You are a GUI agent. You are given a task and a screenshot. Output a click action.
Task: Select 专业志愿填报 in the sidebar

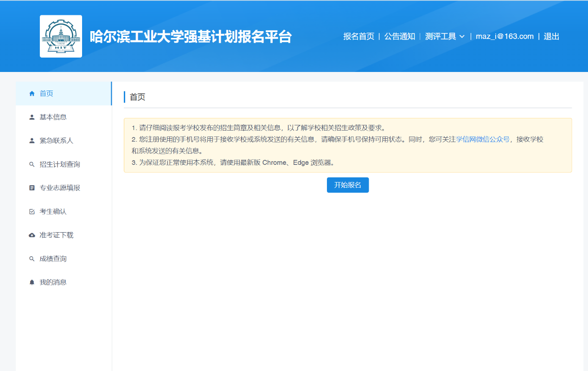pos(60,188)
